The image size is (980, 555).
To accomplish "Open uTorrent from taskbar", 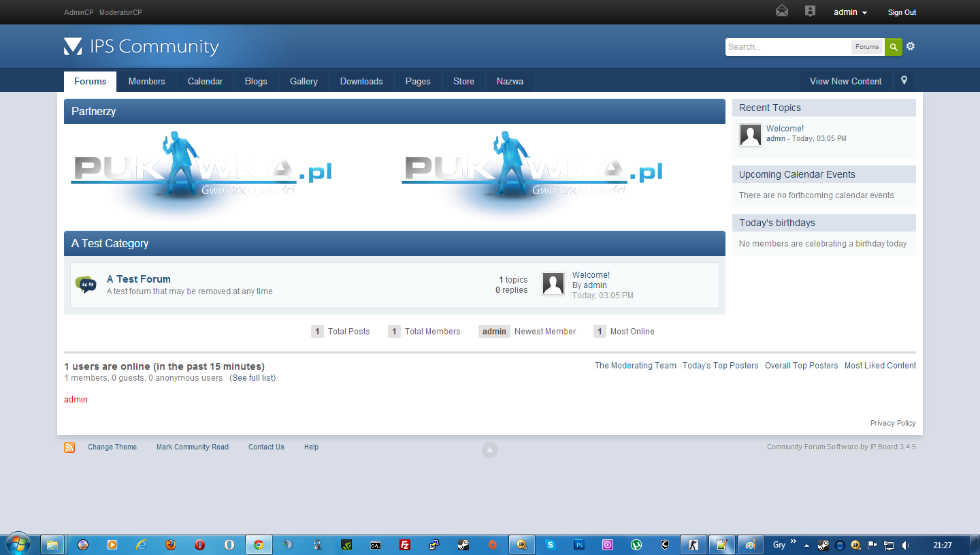I will click(636, 545).
